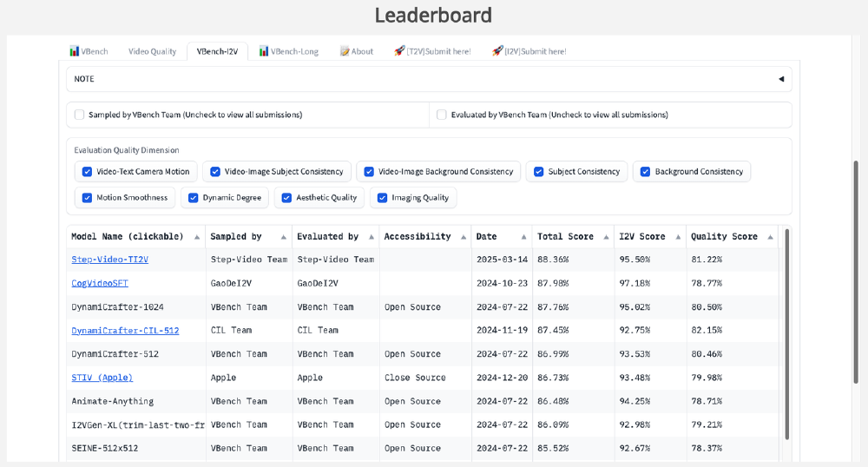Expand the NOTE accordion arrow

pyautogui.click(x=780, y=79)
